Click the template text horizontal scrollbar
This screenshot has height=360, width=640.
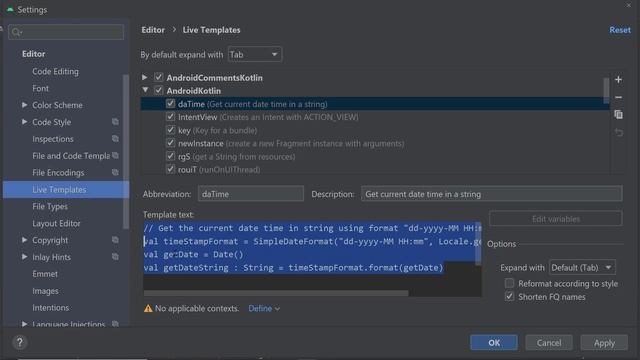coord(276,293)
